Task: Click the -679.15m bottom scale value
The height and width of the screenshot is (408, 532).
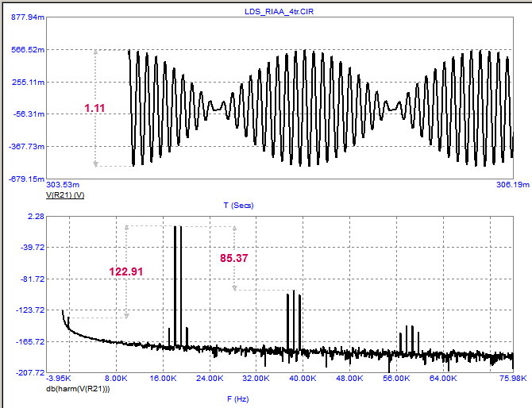Action: coord(27,179)
